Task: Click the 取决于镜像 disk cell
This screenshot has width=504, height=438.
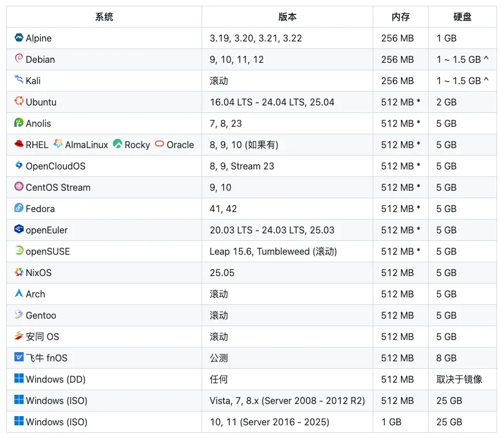Action: click(459, 379)
